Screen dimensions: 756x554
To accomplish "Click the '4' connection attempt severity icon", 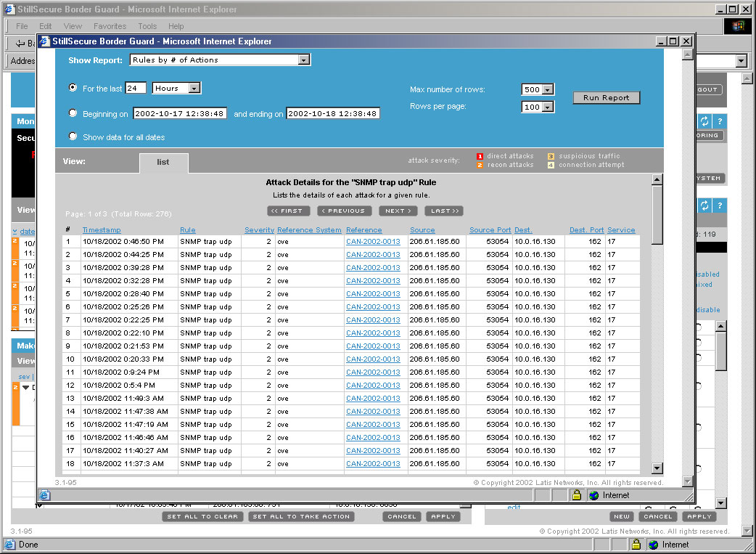I will coord(551,165).
